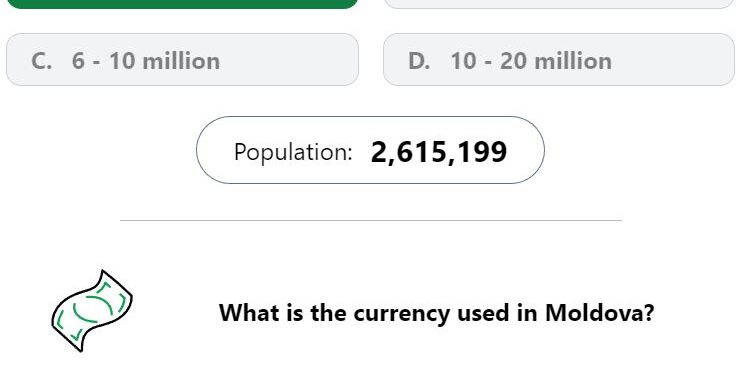Image resolution: width=744 pixels, height=375 pixels.
Task: Click the words "What is the" in question
Action: (x=282, y=313)
